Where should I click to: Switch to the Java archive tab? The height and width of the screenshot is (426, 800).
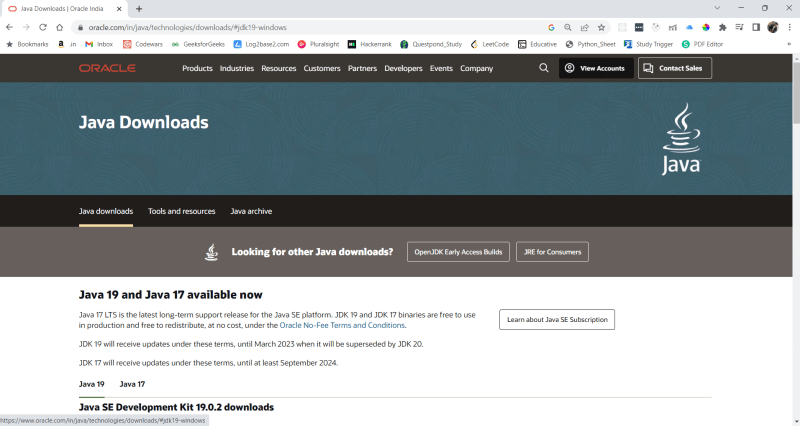[x=251, y=211]
